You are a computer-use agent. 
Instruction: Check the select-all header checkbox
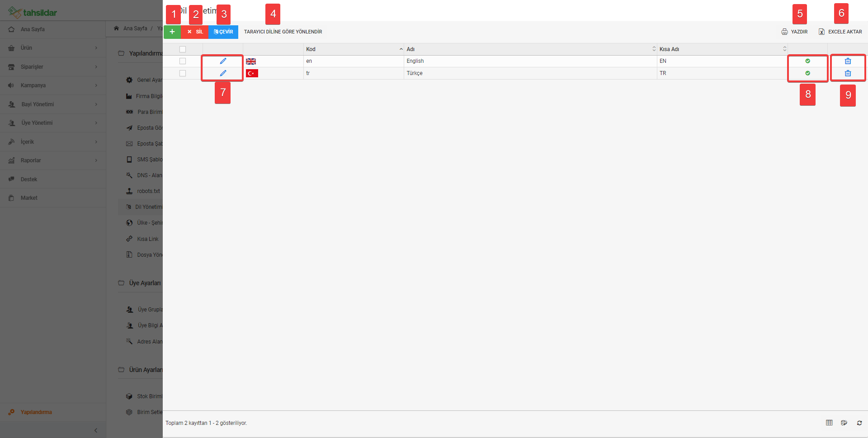click(183, 49)
